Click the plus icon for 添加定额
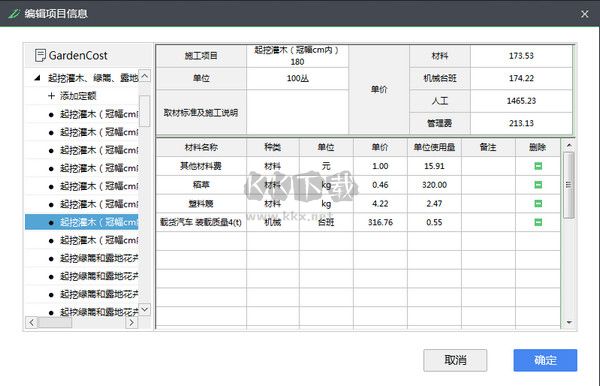 51,95
